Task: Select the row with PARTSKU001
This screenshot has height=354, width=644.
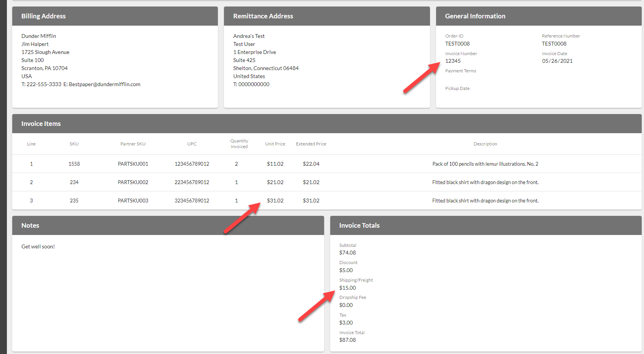Action: (133, 164)
